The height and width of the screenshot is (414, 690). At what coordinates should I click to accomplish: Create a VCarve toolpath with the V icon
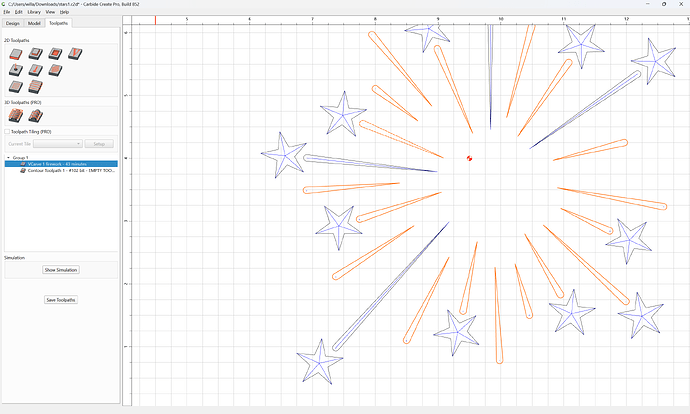(75, 54)
